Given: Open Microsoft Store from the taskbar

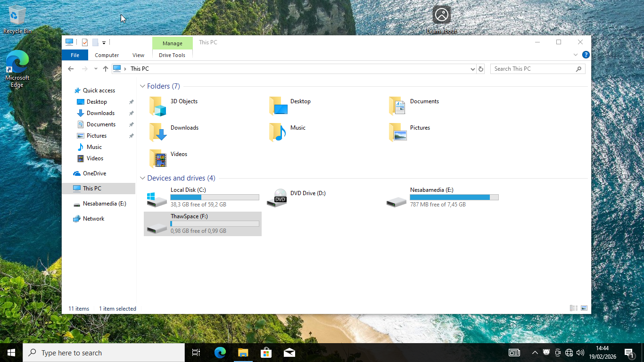Looking at the screenshot, I should tap(266, 353).
